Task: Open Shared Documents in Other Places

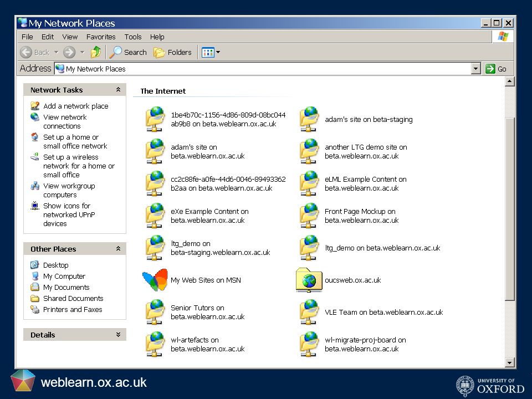Action: coord(73,298)
